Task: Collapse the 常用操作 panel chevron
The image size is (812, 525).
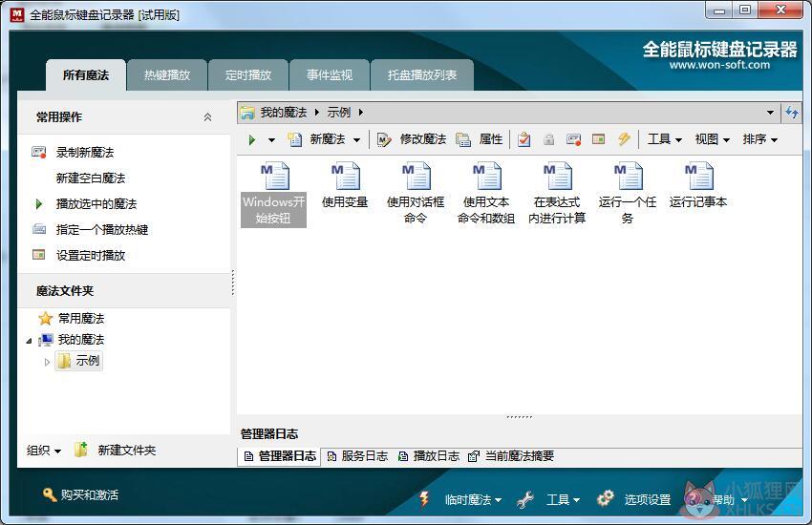Action: tap(207, 116)
